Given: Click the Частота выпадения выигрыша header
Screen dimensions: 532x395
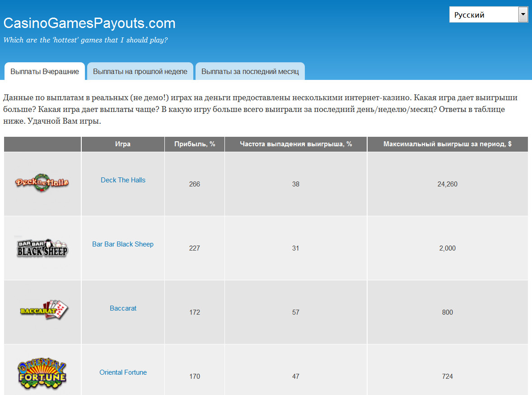Looking at the screenshot, I should coord(296,144).
